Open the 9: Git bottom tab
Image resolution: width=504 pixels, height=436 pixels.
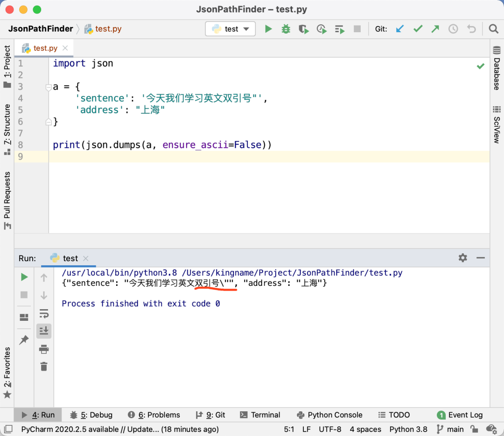tap(210, 415)
